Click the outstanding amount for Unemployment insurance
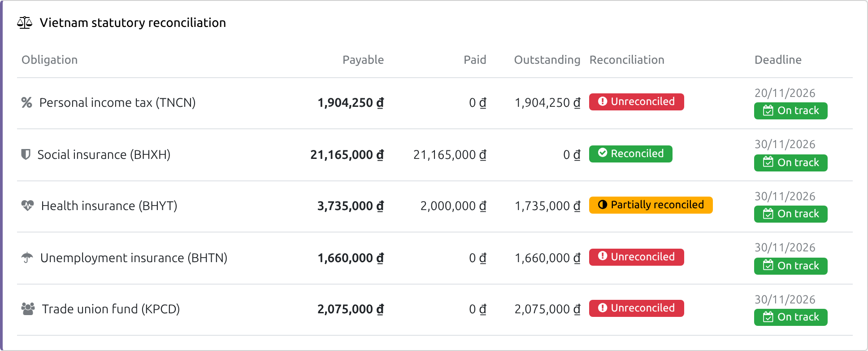This screenshot has height=351, width=868. click(x=547, y=258)
